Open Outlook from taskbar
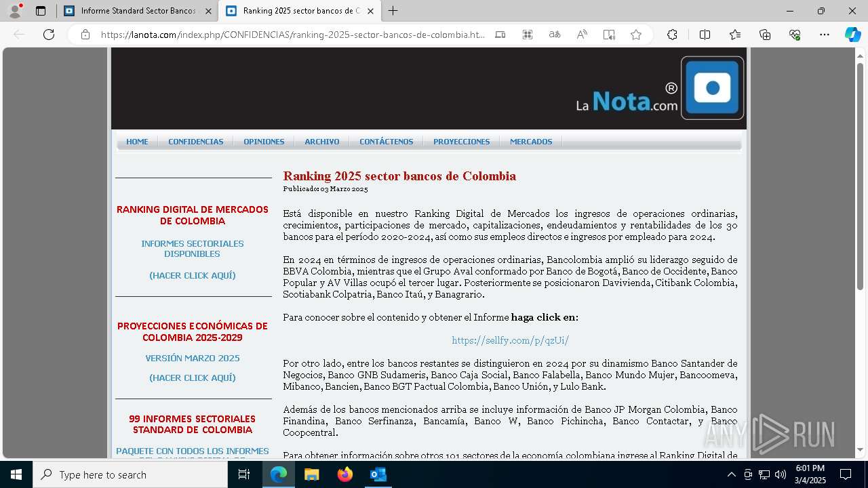This screenshot has width=868, height=488. pos(378,474)
